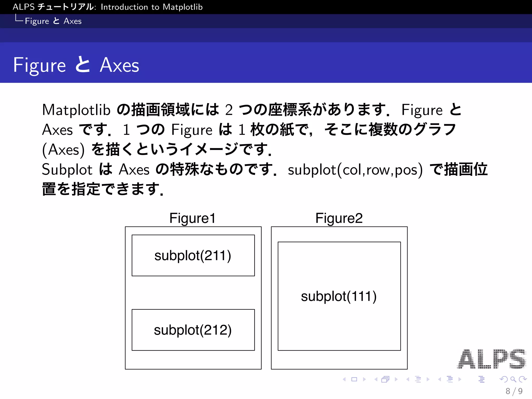Click the go forward curved arrow
Screen dimensions: 532x399
tap(523, 379)
